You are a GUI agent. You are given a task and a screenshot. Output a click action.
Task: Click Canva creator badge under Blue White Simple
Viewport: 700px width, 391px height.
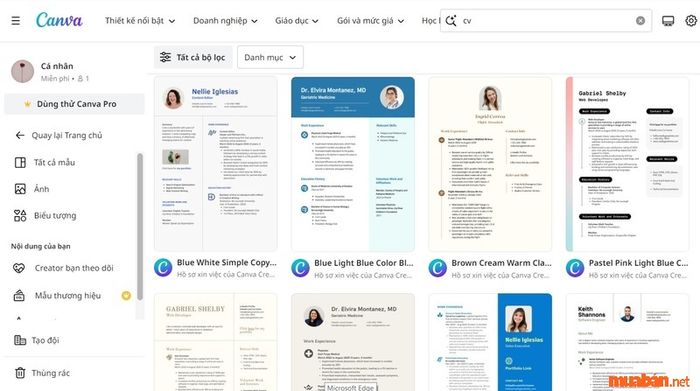pyautogui.click(x=163, y=268)
